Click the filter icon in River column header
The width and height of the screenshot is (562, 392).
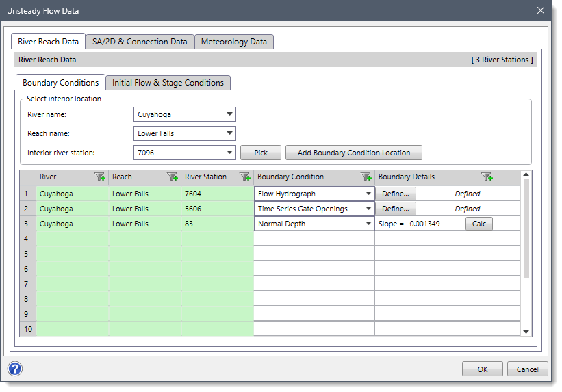[x=99, y=177]
